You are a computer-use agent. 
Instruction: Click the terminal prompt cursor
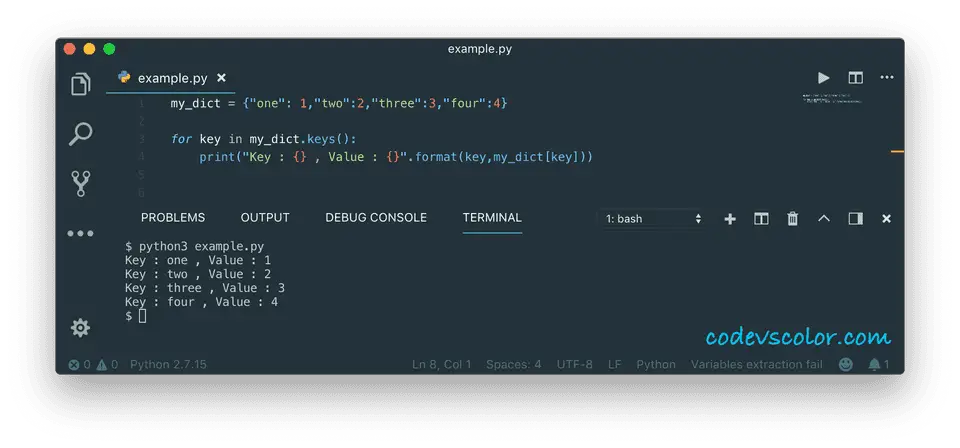pyautogui.click(x=143, y=316)
